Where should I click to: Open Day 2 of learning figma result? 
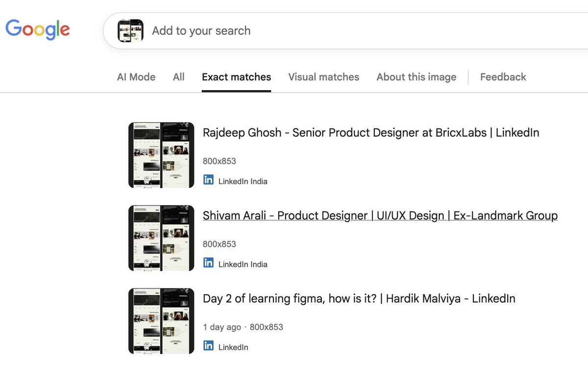point(359,299)
